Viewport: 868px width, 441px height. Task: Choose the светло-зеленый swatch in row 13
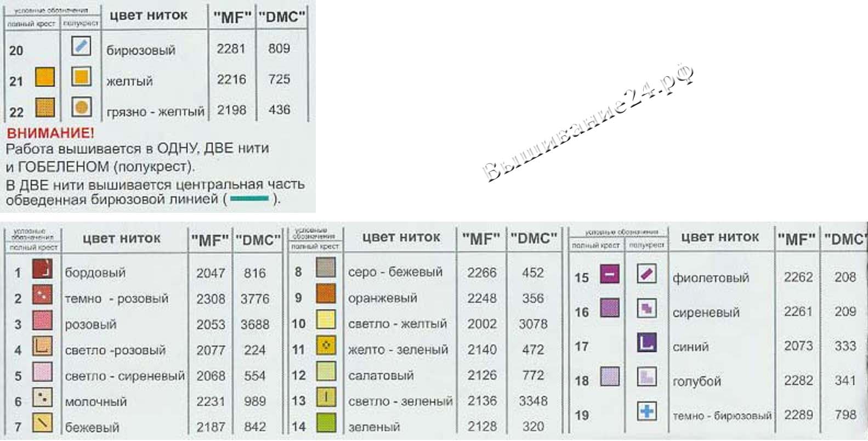[x=325, y=397]
